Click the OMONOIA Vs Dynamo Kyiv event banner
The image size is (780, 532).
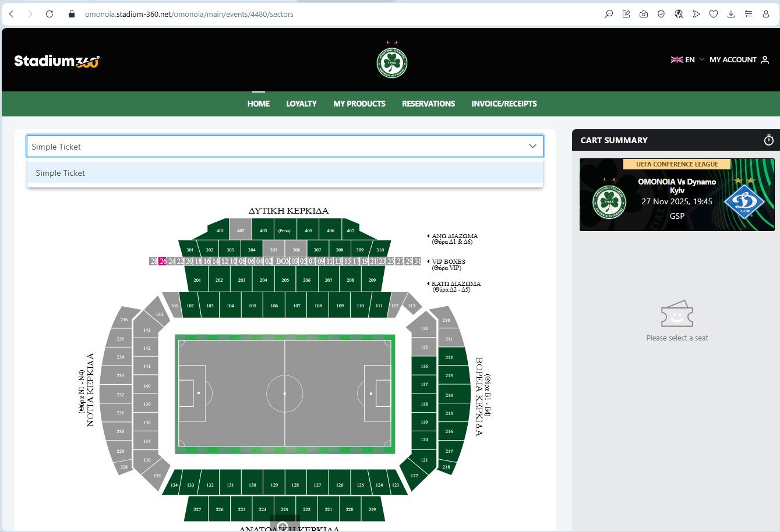coord(677,195)
